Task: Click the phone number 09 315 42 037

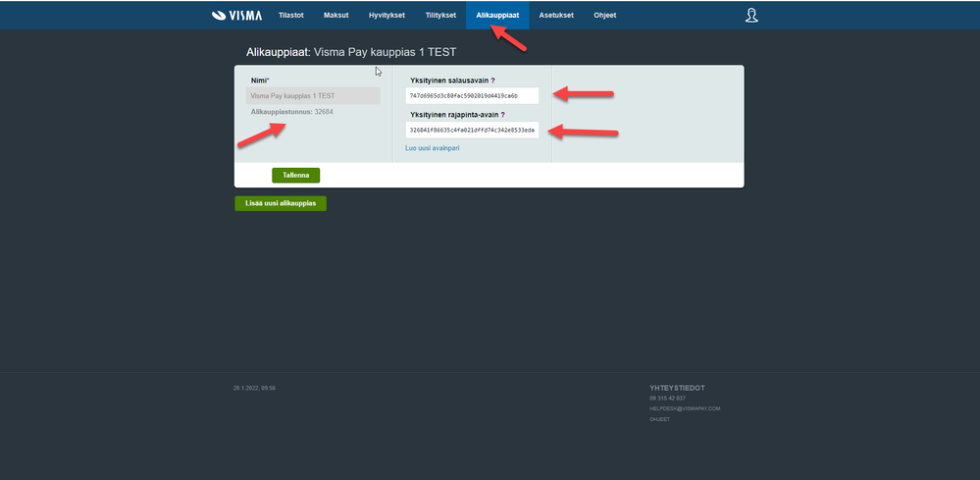Action: pos(667,399)
